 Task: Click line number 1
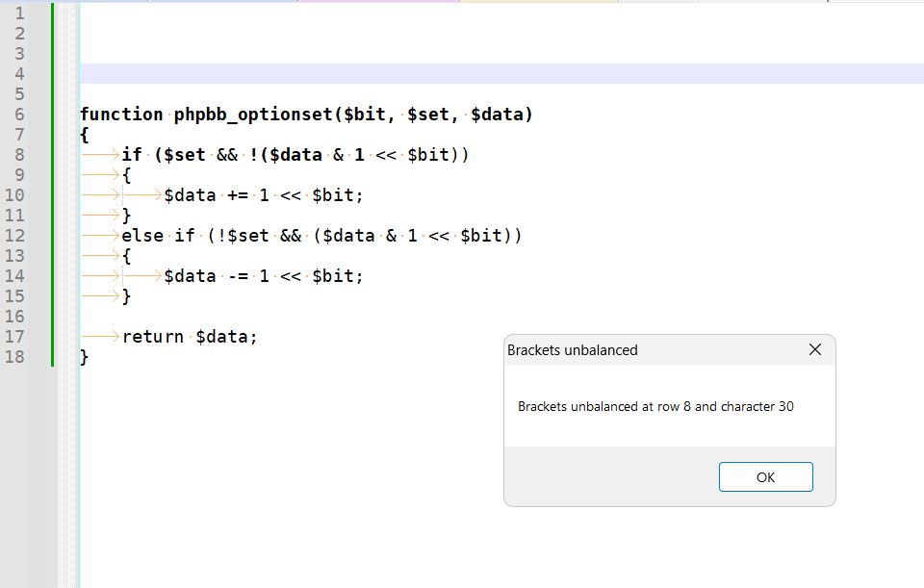tap(19, 13)
